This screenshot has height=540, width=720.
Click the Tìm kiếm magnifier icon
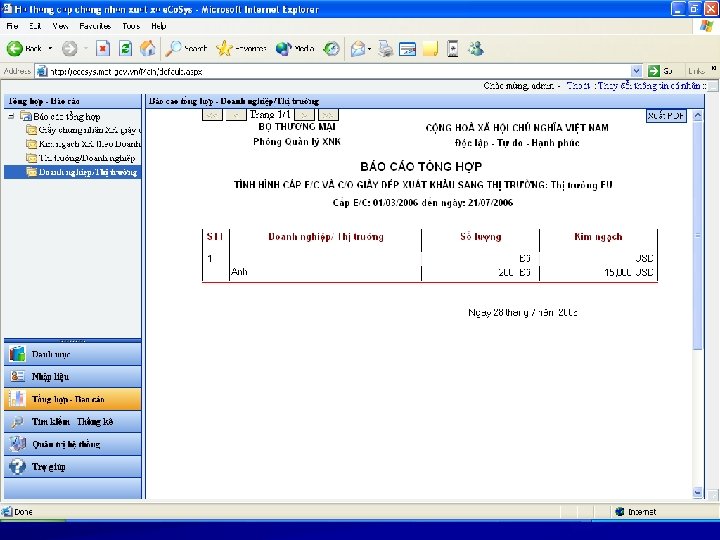[17, 422]
